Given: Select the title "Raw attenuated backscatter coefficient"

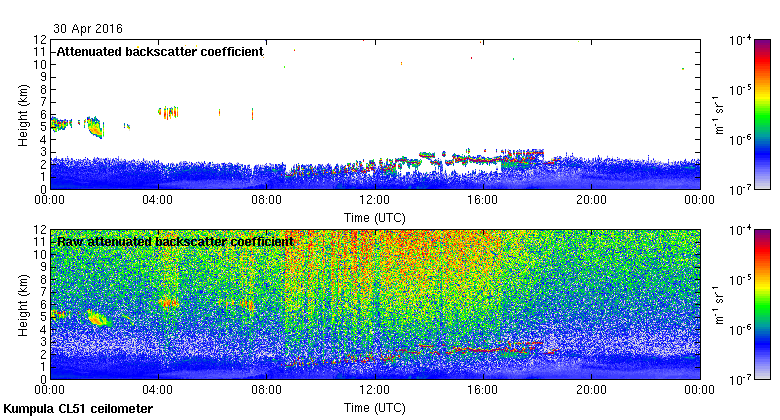Looking at the screenshot, I should [176, 242].
